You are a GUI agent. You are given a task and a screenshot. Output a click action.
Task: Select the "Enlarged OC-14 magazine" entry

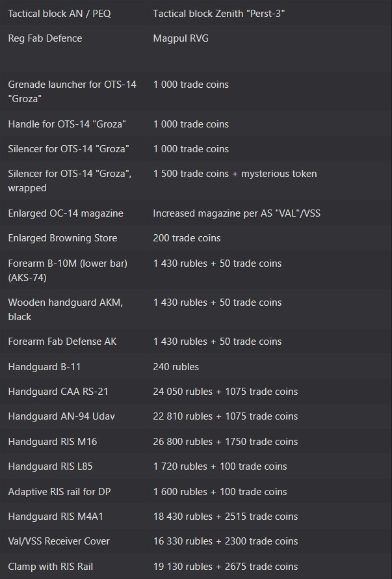pos(66,213)
